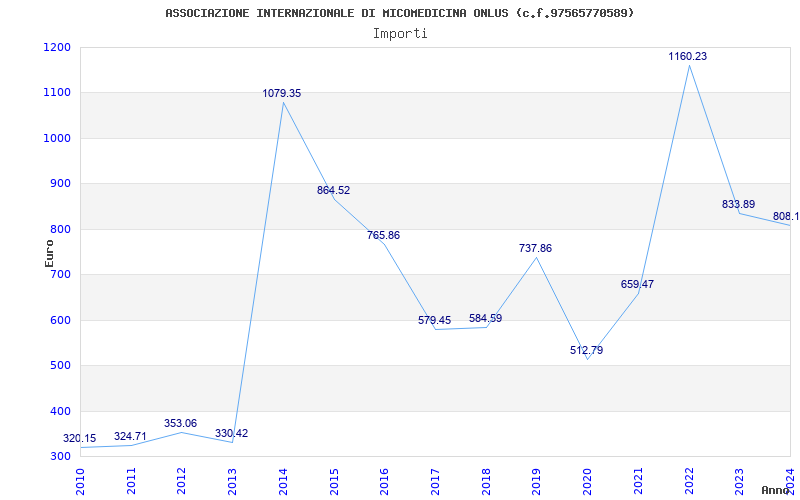Click the 1160.23 maximum value label
Viewport: 800px width, 500px height.
pos(688,57)
